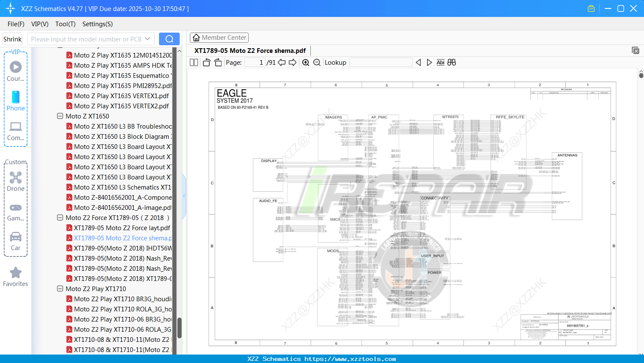The height and width of the screenshot is (363, 644).
Task: Click the document viewer scrollbar thumb
Action: [641, 75]
